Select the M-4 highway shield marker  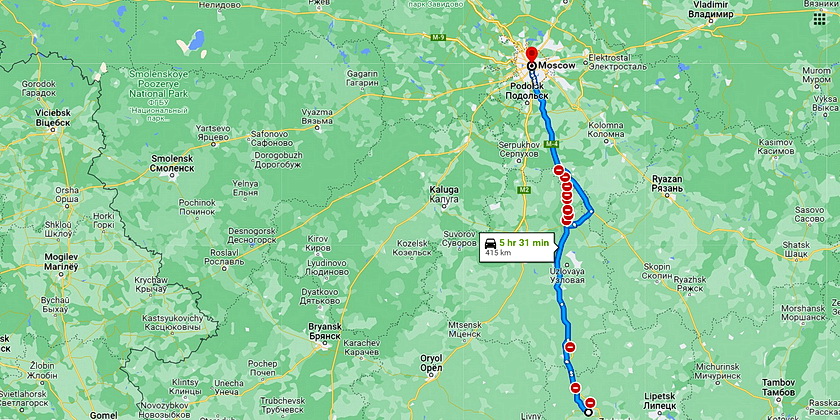tap(551, 144)
